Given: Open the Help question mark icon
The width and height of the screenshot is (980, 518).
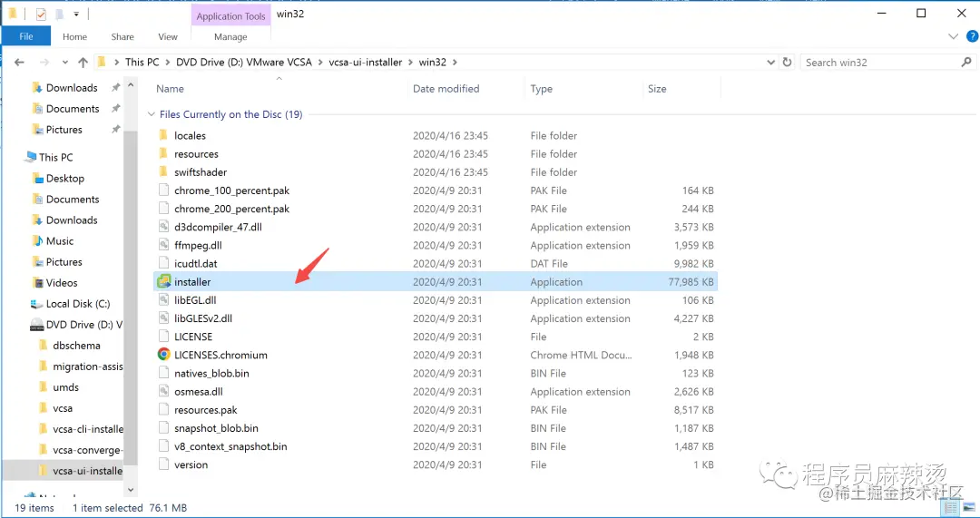Looking at the screenshot, I should point(972,37).
